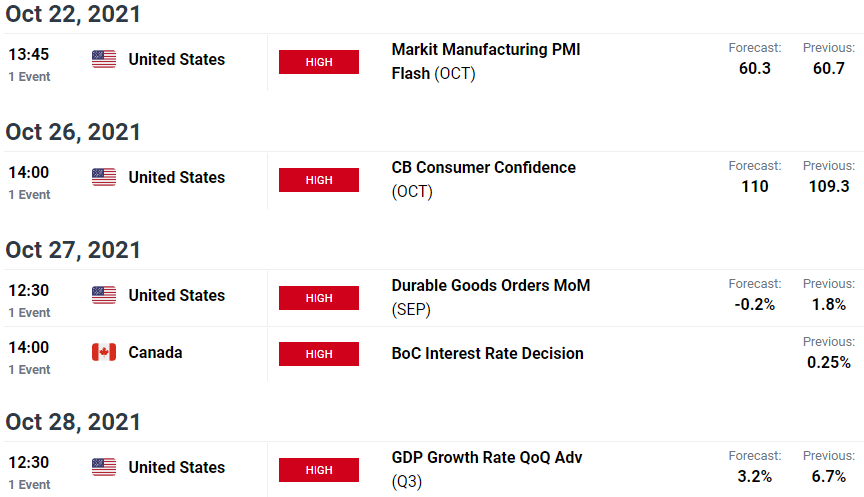This screenshot has width=864, height=497.
Task: Select the Oct 22, 2021 date header
Action: click(73, 14)
